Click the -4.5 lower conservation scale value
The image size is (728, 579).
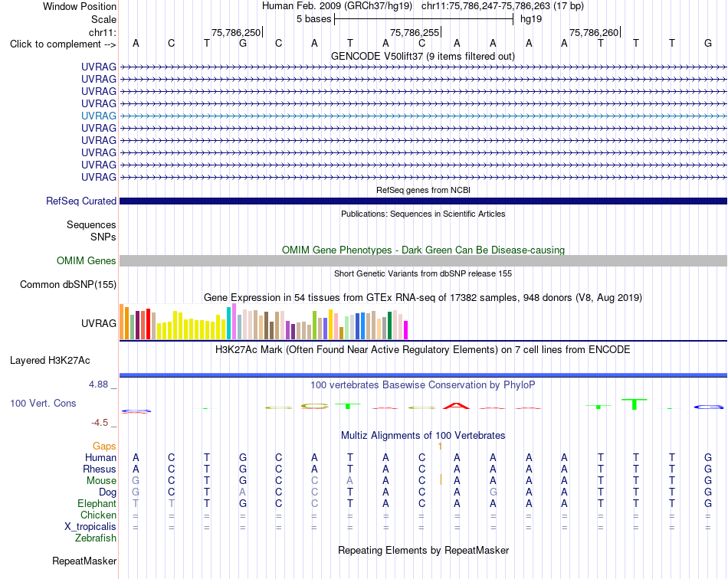100,423
